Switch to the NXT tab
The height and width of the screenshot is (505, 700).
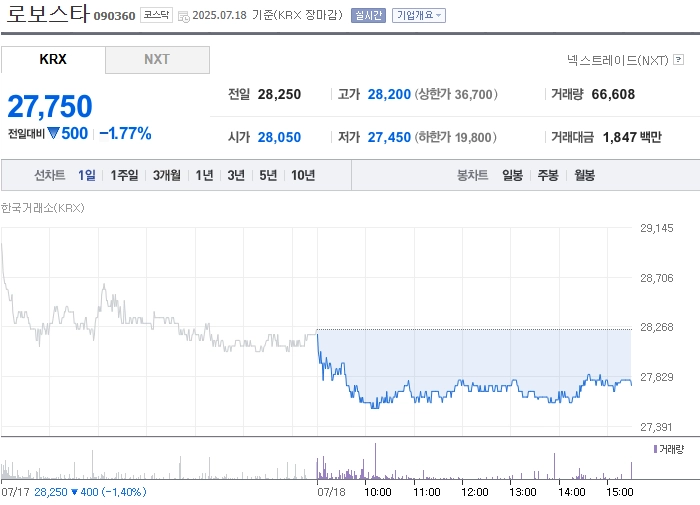157,59
